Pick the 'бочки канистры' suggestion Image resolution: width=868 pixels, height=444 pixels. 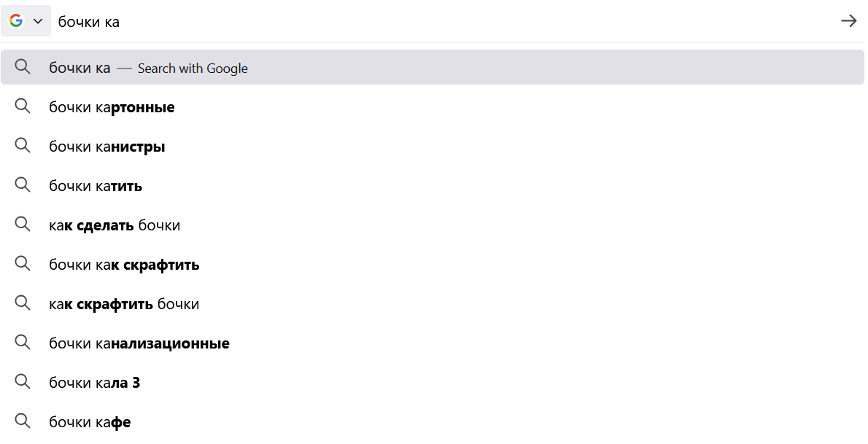click(107, 147)
